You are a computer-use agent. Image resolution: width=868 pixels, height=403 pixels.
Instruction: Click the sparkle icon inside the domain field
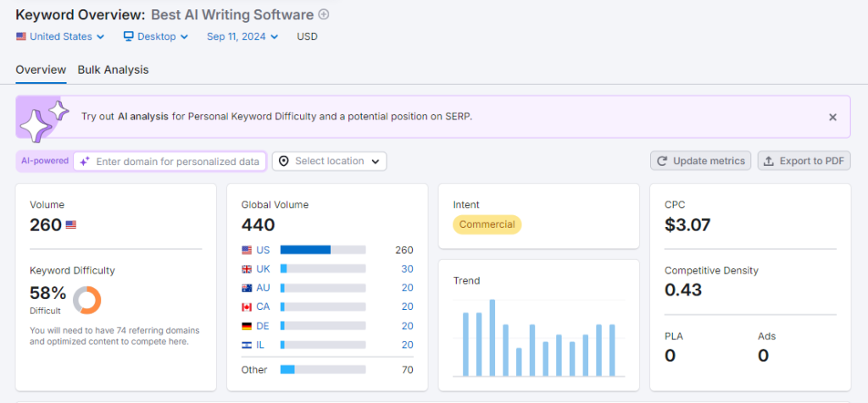(85, 162)
